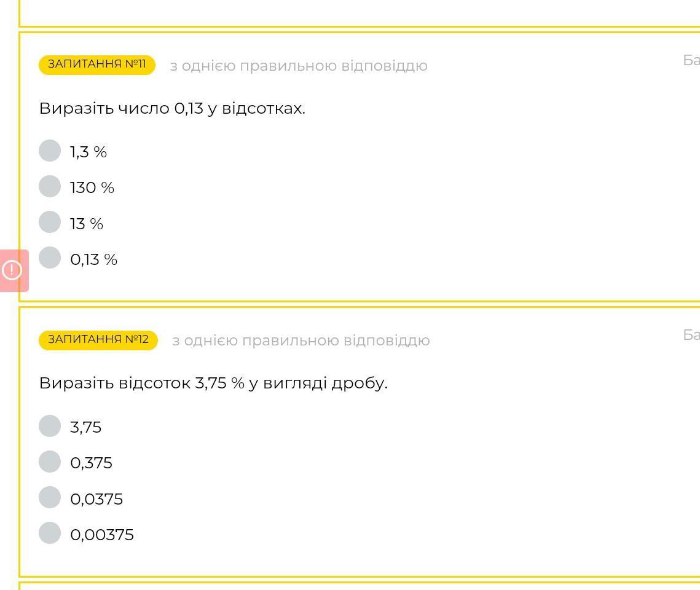
Task: Click the cut-off 'Ба' label in question 11
Action: (691, 60)
